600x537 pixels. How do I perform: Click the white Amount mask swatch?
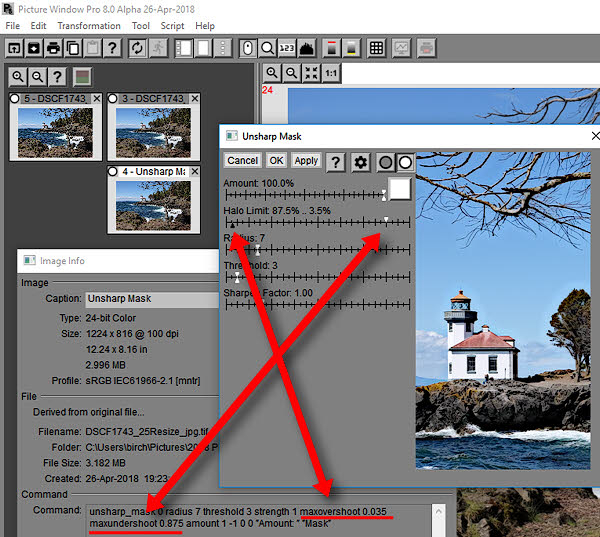(x=400, y=188)
